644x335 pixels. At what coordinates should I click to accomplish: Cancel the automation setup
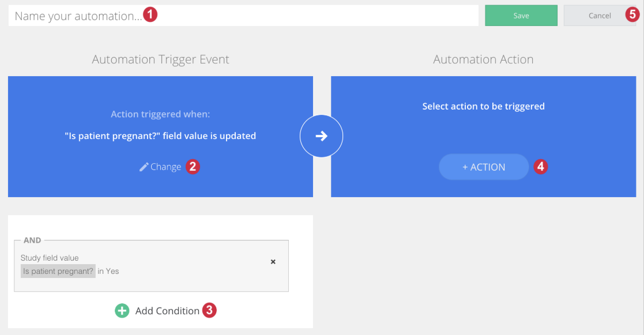click(x=600, y=16)
